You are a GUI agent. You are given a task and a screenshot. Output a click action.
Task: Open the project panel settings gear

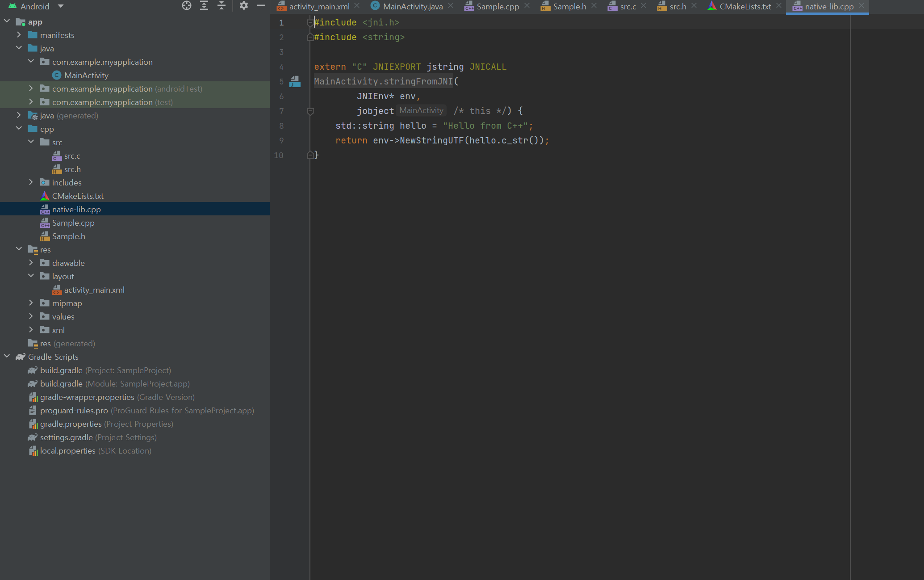243,6
